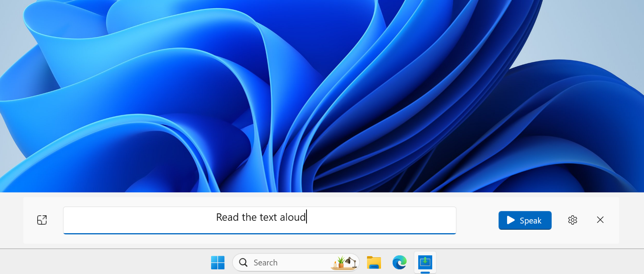Open the Windows Start menu
The height and width of the screenshot is (274, 644).
218,263
